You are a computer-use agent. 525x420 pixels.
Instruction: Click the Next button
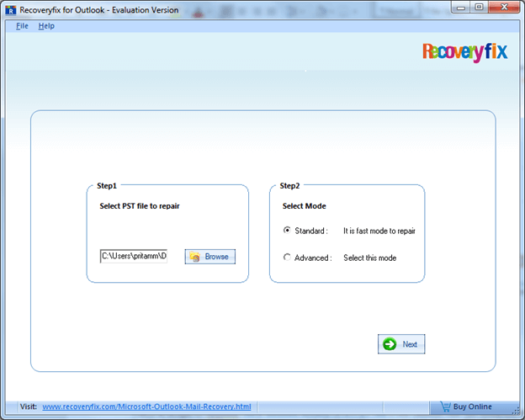coord(401,344)
